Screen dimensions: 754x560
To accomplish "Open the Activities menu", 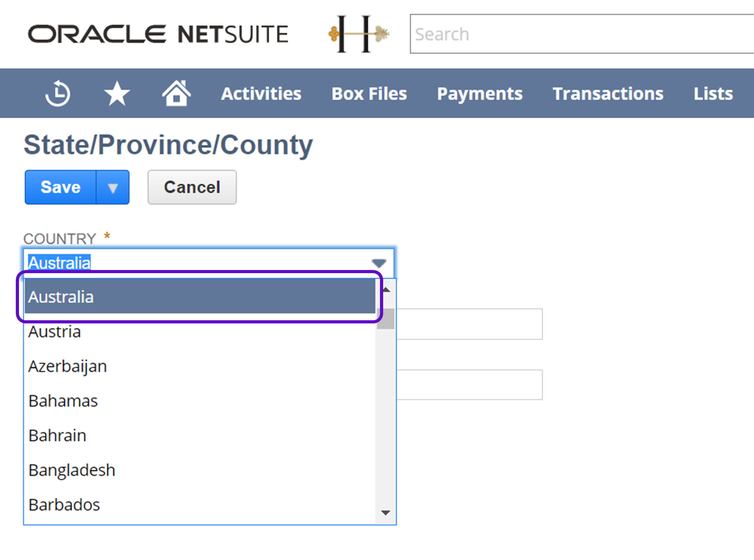I will tap(261, 94).
